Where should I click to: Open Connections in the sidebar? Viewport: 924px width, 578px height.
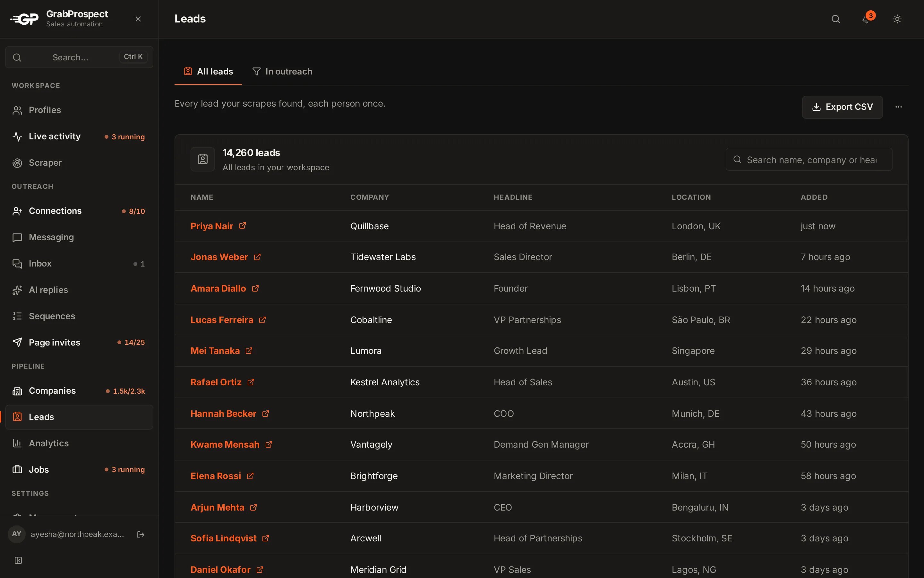[79, 211]
